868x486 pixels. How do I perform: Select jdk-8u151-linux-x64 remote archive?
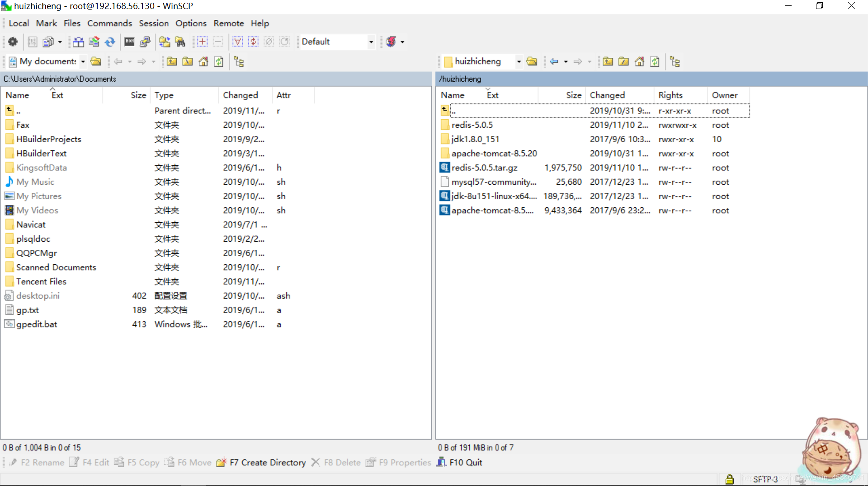494,196
